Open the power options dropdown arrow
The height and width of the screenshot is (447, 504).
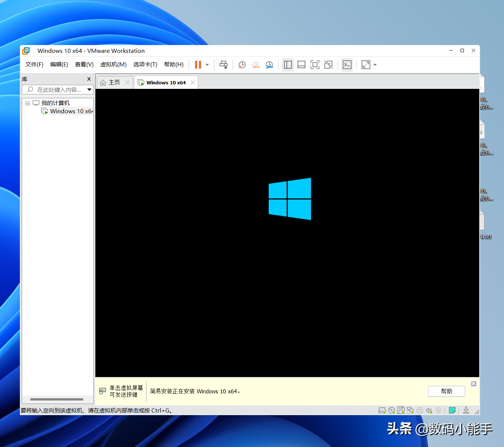[207, 65]
